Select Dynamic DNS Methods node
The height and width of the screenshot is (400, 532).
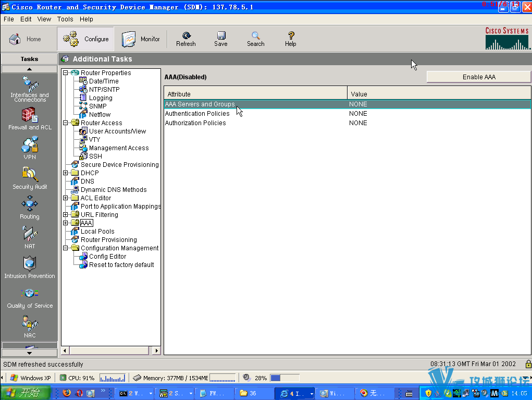coord(113,190)
